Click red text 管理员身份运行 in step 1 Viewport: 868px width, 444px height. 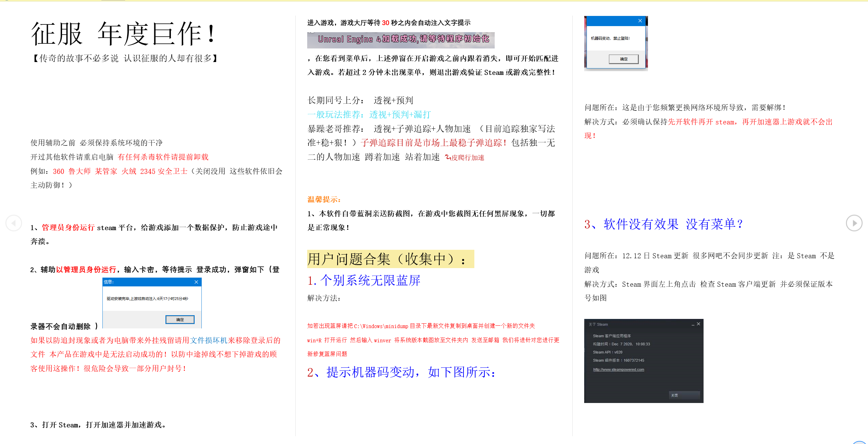68,227
